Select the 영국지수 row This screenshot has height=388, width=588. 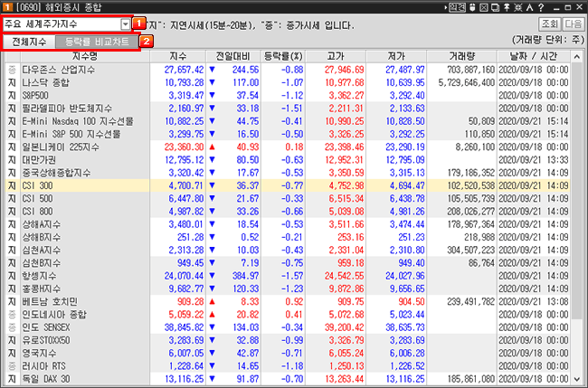288,353
